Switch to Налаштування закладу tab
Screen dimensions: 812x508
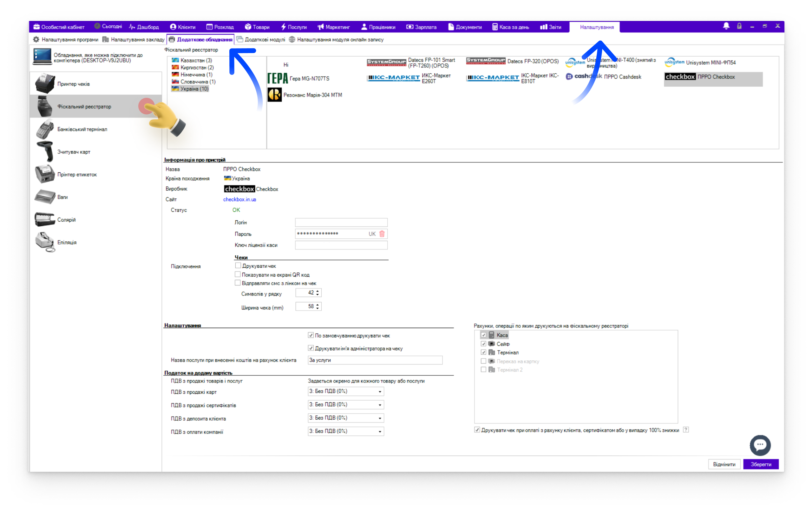coord(134,40)
